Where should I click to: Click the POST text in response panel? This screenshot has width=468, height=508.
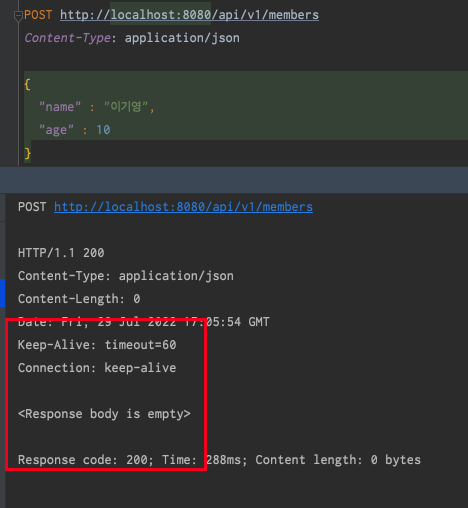tap(32, 207)
